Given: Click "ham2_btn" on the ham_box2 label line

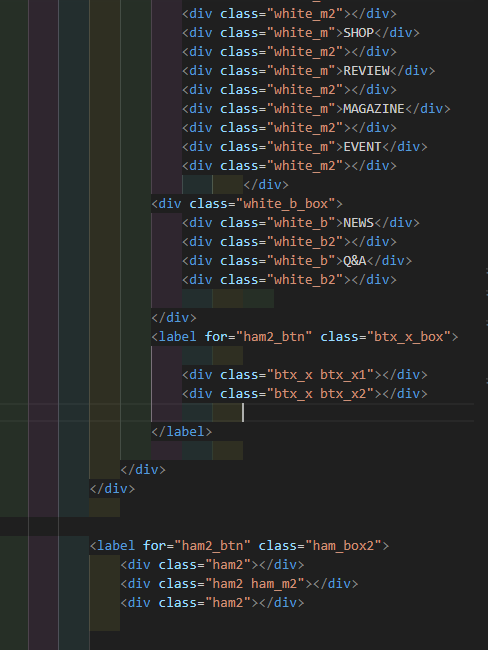Looking at the screenshot, I should (x=212, y=546).
